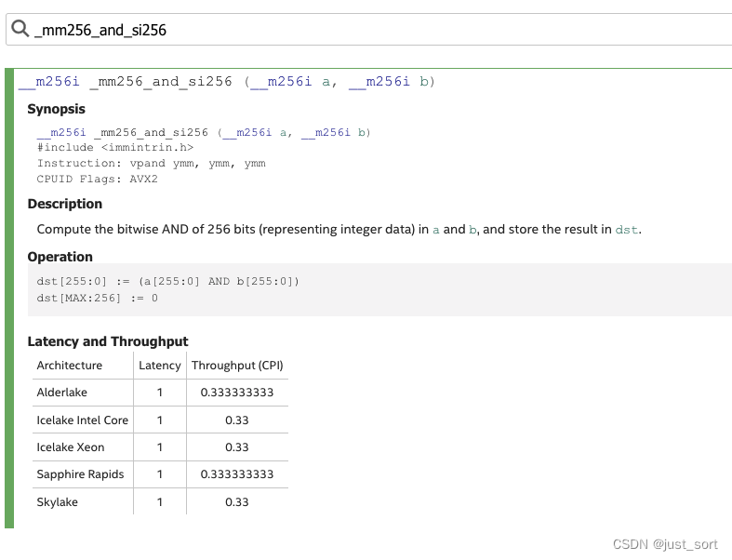Viewport: 732px width, 560px height.
Task: Click Alderlake throughput value 0.333333333
Action: (x=237, y=393)
